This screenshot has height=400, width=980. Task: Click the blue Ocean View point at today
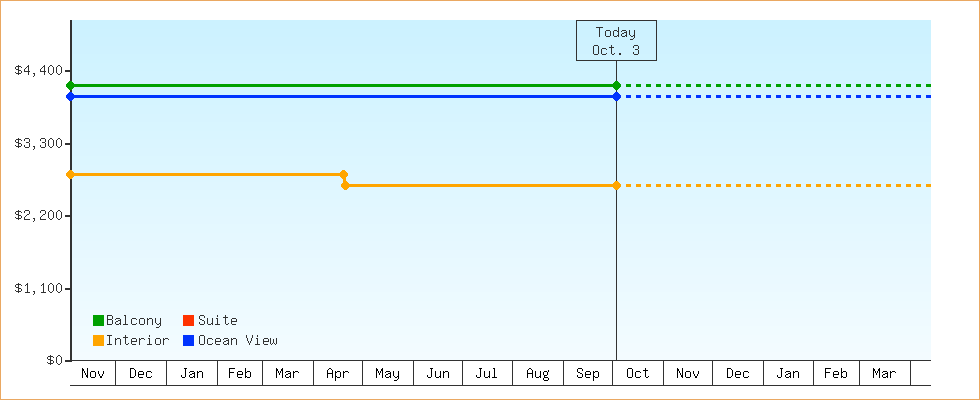click(616, 97)
